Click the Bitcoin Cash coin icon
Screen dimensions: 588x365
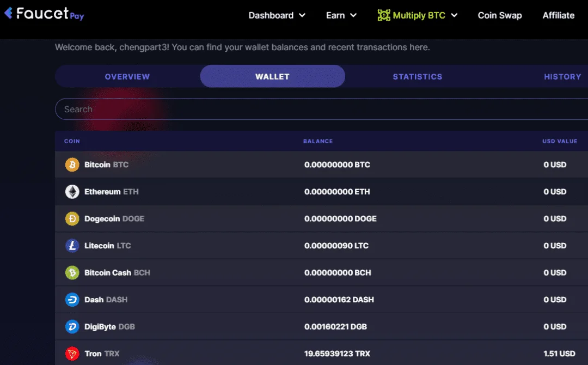72,273
